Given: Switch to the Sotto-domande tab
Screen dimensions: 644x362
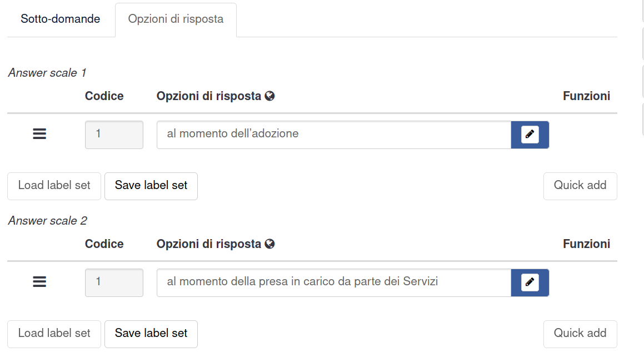Looking at the screenshot, I should pyautogui.click(x=61, y=19).
